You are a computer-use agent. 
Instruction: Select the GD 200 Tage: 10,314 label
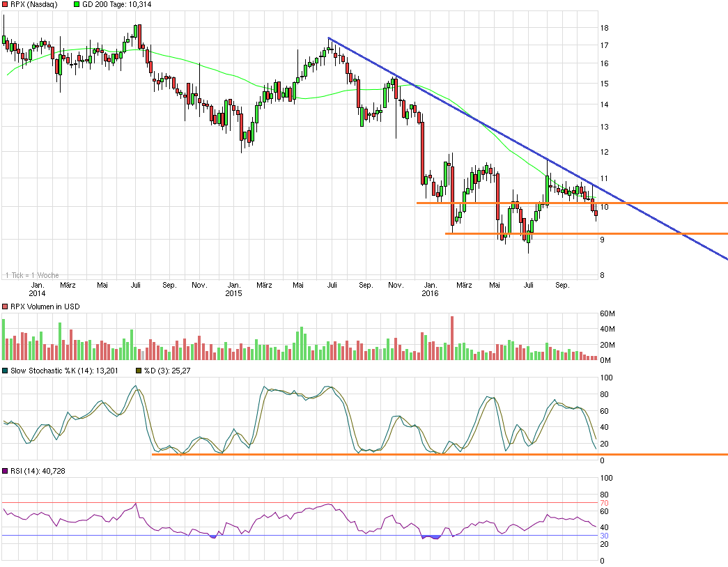117,4
